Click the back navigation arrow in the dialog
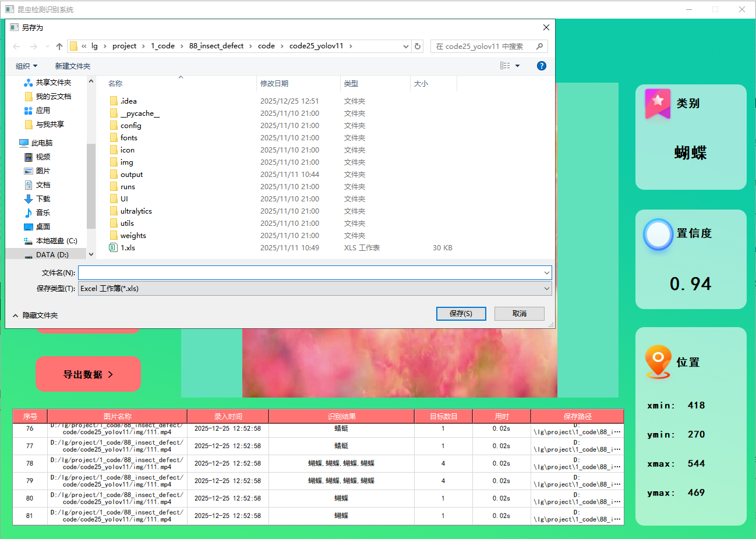The image size is (756, 539). (16, 47)
